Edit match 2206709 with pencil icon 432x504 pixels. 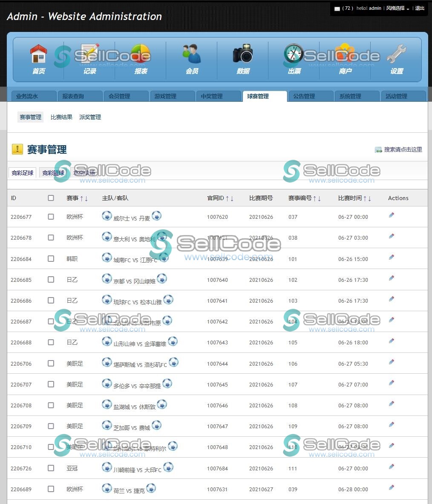tap(392, 424)
